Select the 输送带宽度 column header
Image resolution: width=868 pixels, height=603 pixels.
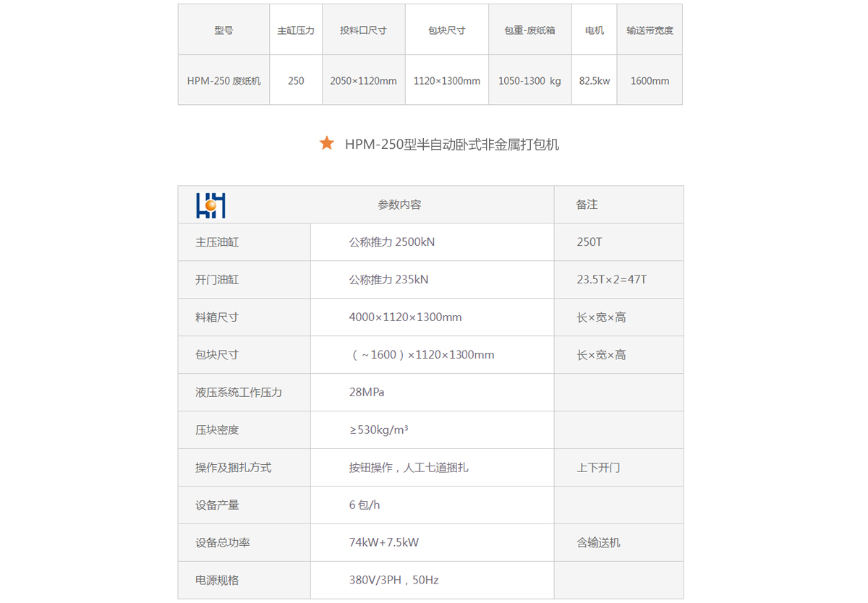point(650,30)
